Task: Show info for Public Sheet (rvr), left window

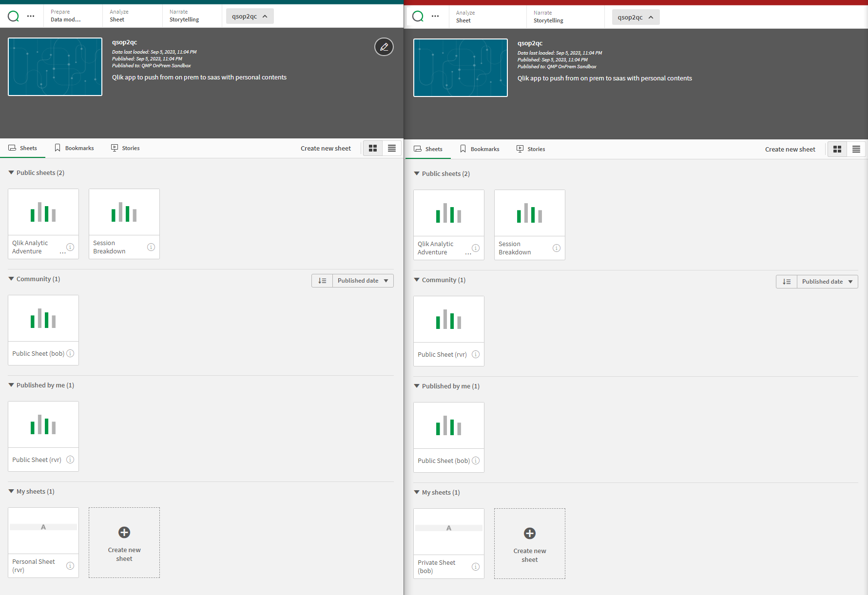Action: [70, 460]
